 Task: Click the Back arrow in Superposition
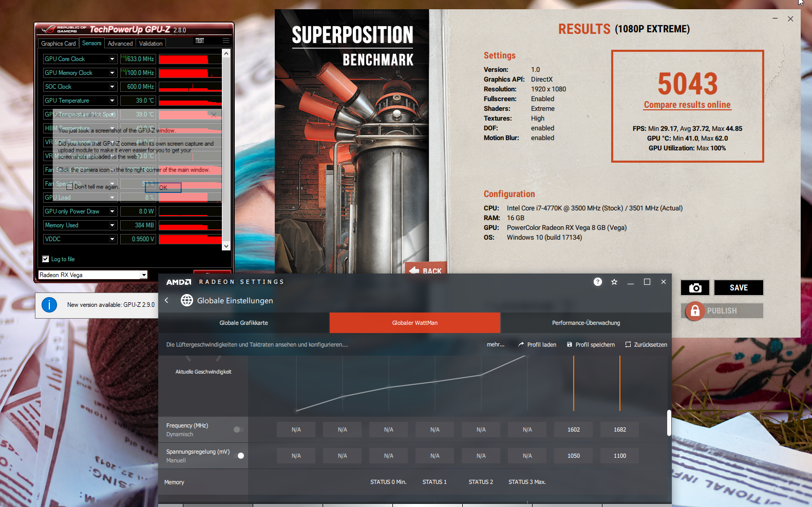(x=426, y=270)
